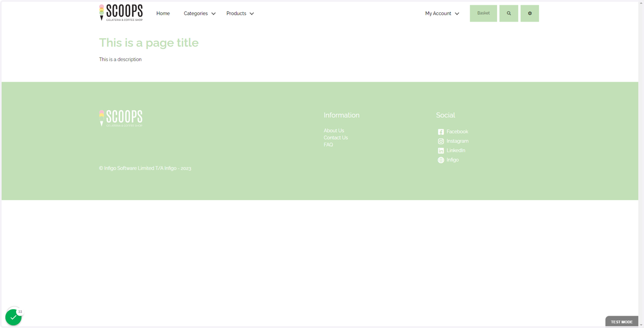Open the LinkedIn text link

456,150
